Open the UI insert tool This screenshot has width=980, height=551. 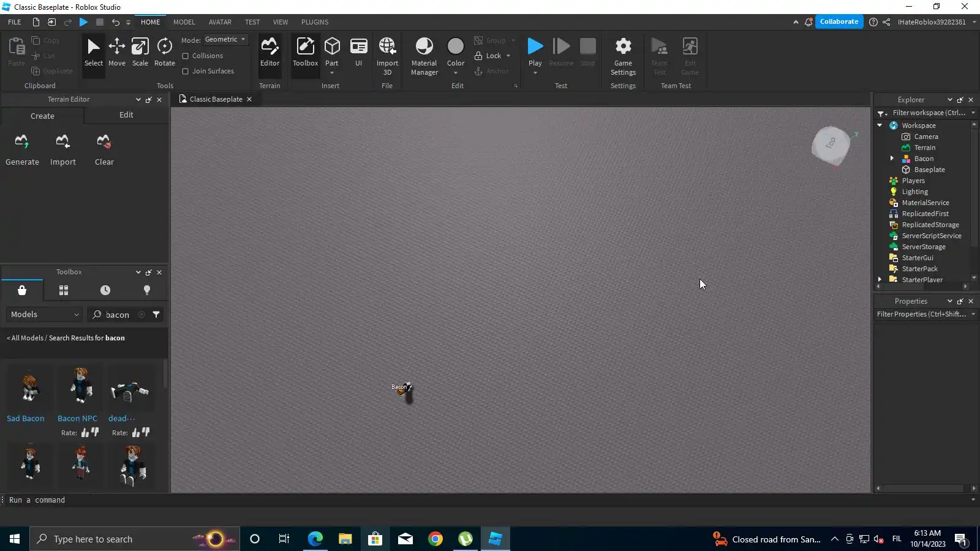click(x=359, y=53)
